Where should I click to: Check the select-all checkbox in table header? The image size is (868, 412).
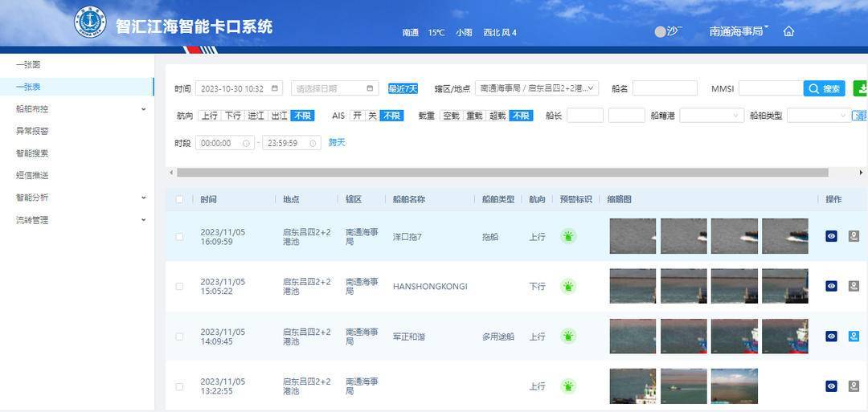179,199
